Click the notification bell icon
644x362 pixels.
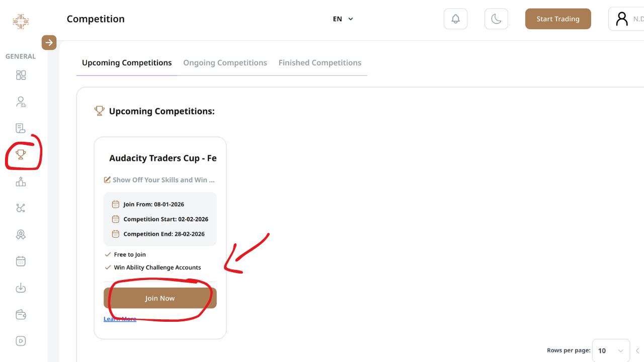[455, 19]
